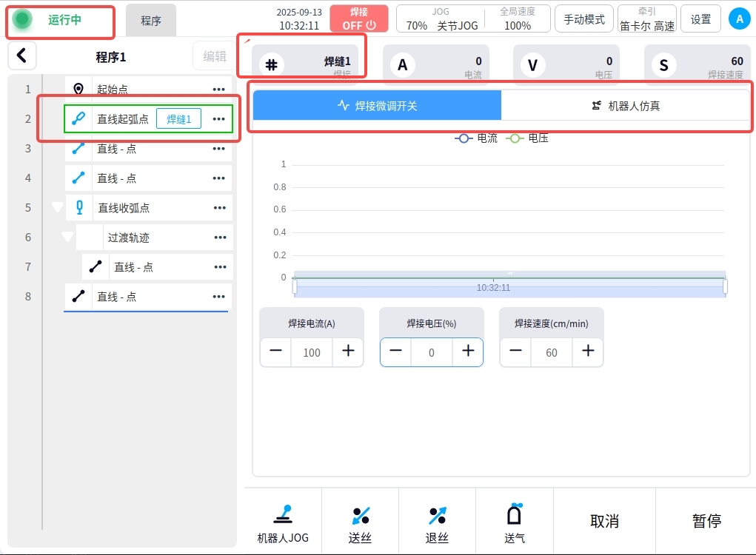Screen dimensions: 756x555
Task: Collapse the 过渡轨迹 tree node
Action: [x=67, y=238]
